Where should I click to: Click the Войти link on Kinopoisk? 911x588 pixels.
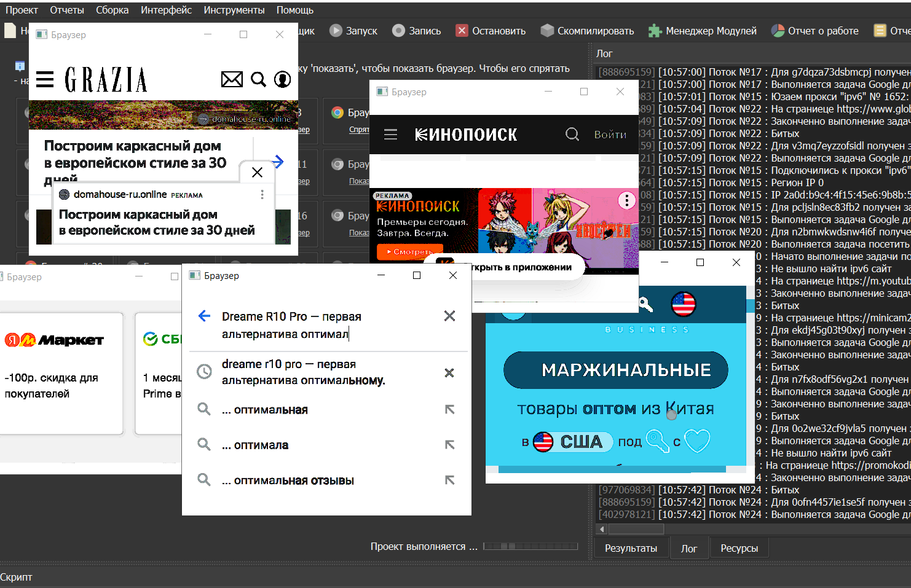pos(610,135)
